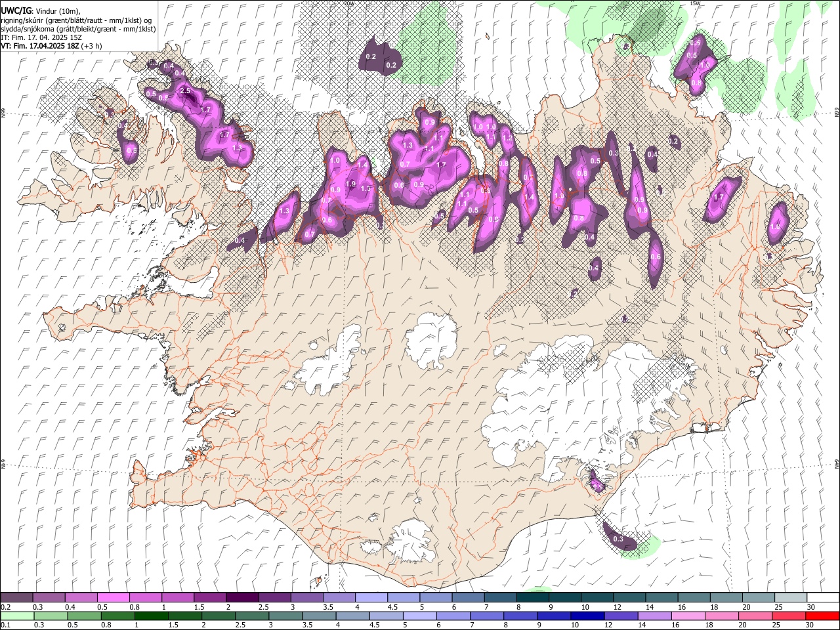The width and height of the screenshot is (840, 630).
Task: Select the darkest green swatch labeled 1, lower legend
Action: click(151, 616)
